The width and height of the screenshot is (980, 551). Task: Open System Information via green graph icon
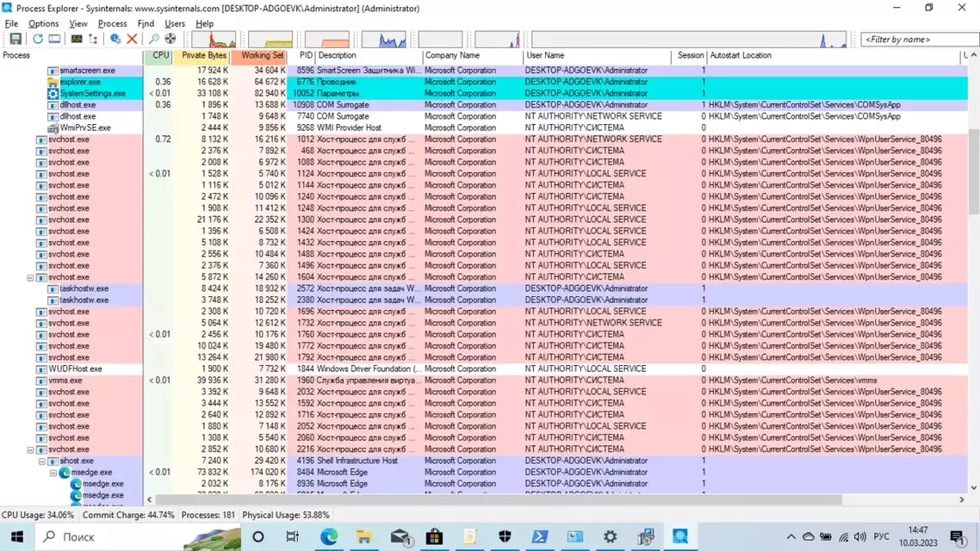pos(77,39)
